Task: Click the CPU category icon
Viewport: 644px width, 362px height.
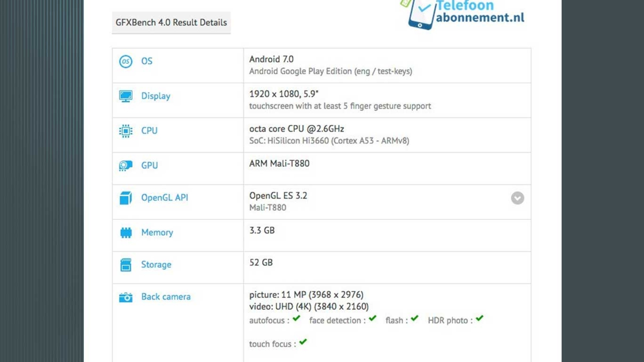Action: point(126,131)
